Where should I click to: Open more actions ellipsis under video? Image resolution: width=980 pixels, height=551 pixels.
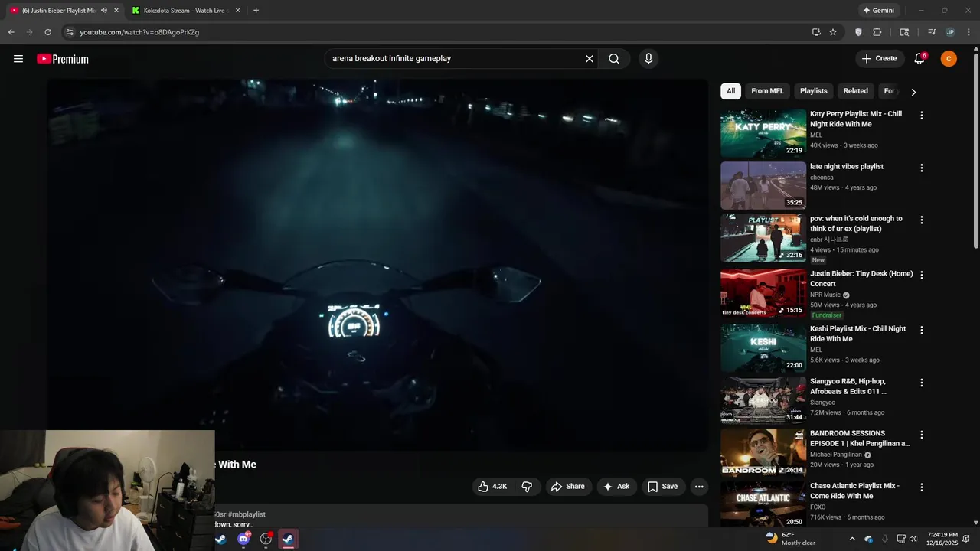[698, 487]
